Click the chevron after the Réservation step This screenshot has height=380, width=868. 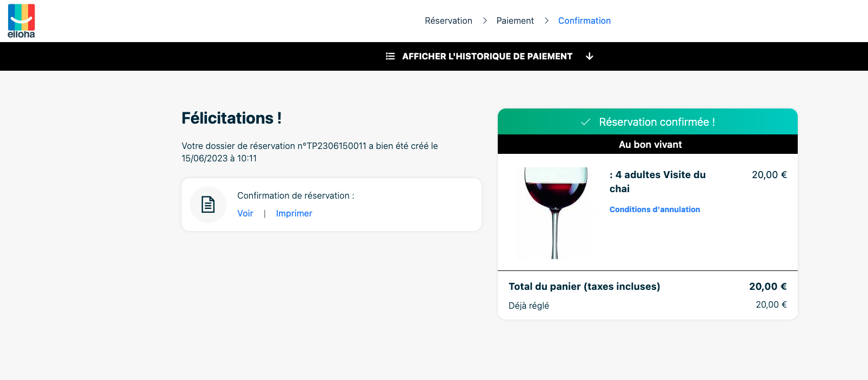(x=485, y=21)
